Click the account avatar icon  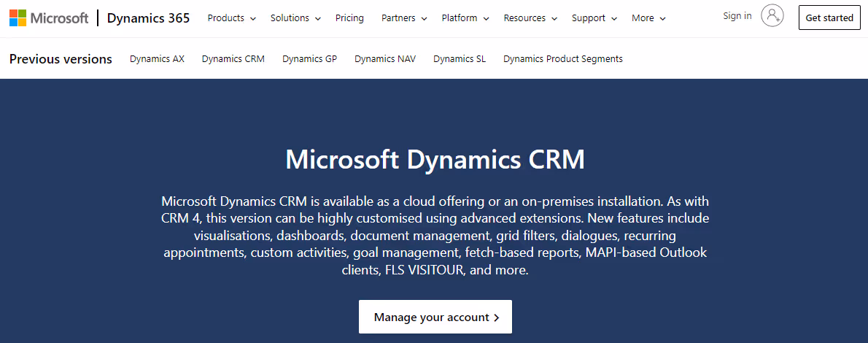[772, 16]
